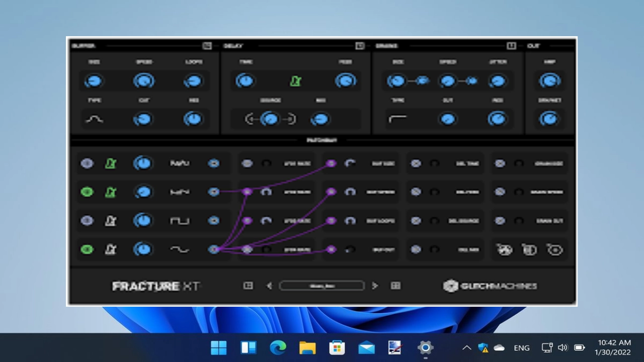Enable LFO 3 power toggle

pyautogui.click(x=87, y=221)
